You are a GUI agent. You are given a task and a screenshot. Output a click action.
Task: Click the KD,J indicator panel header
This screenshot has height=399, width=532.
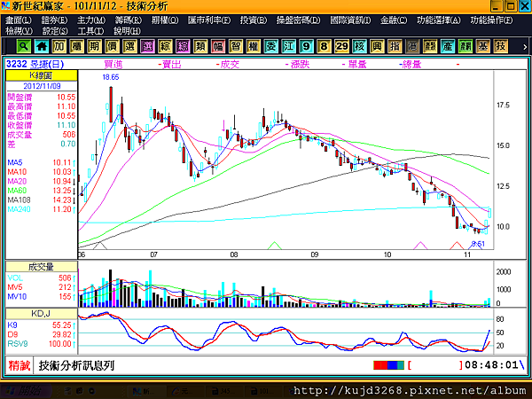coord(42,314)
